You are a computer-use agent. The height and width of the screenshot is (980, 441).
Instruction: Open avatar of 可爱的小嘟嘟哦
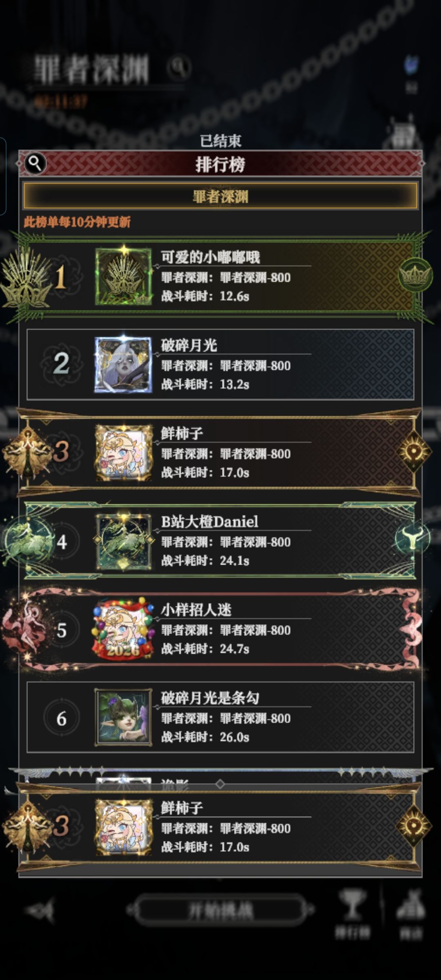click(x=123, y=276)
